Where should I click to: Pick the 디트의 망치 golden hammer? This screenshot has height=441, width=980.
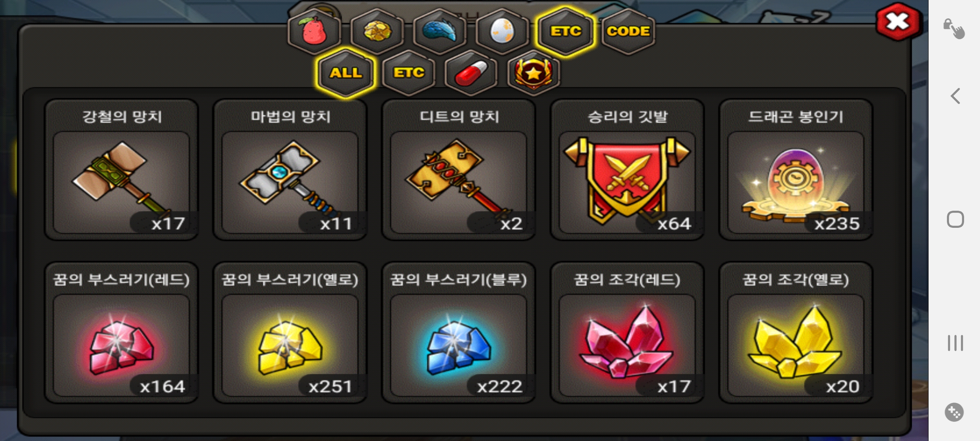click(459, 169)
